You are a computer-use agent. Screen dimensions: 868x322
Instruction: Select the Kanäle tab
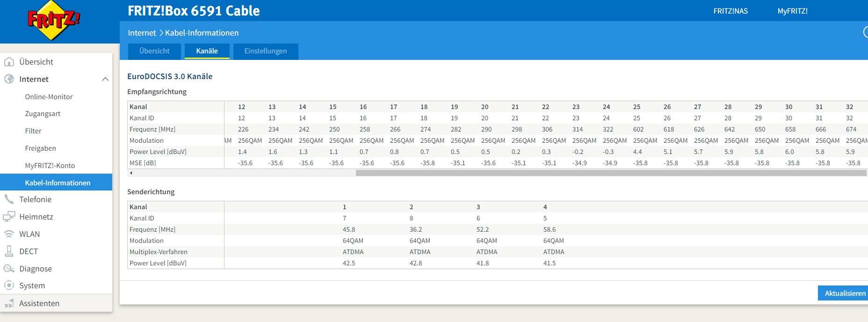point(207,51)
